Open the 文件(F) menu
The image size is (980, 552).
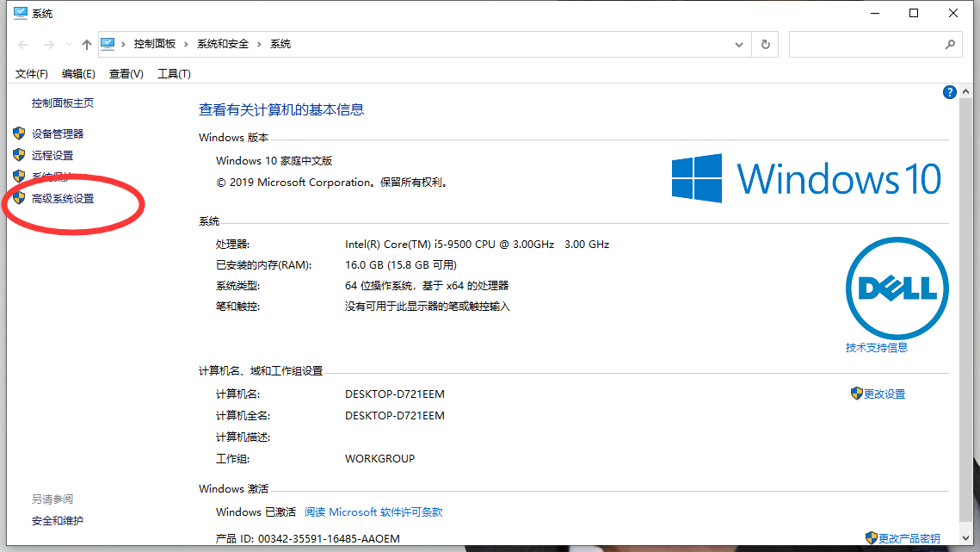[31, 74]
